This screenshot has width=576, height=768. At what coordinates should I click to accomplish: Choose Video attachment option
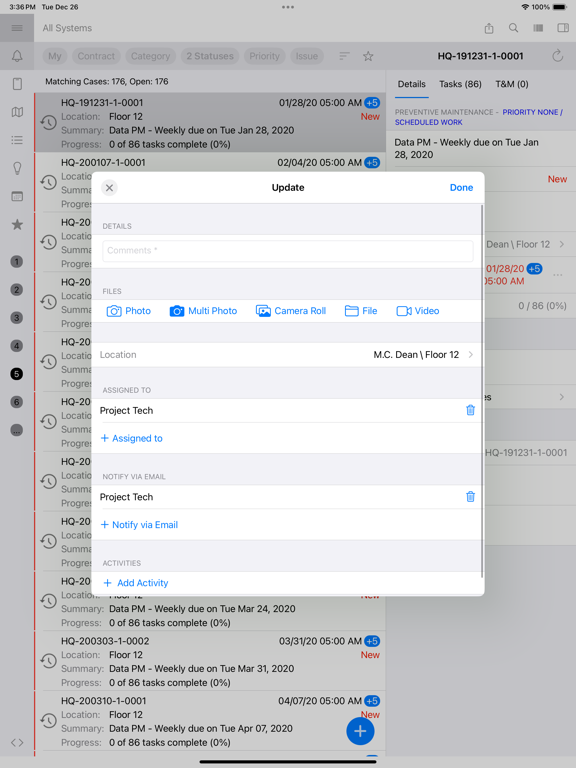pos(418,311)
